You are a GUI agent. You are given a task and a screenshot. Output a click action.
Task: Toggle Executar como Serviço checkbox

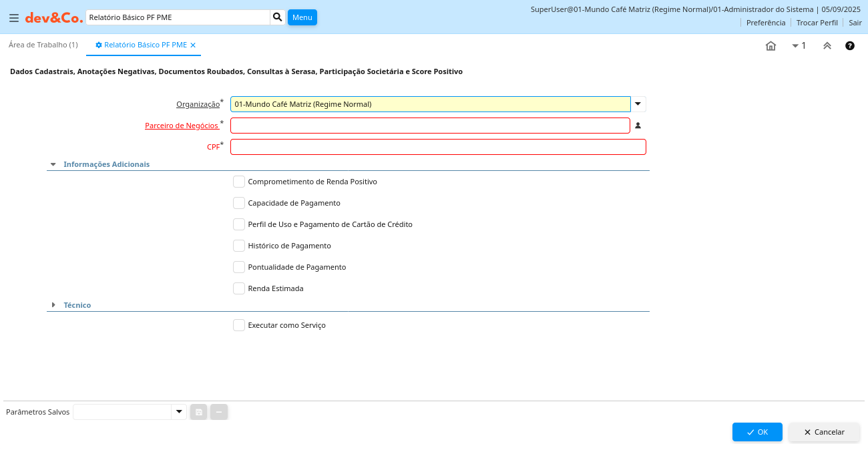pyautogui.click(x=239, y=325)
